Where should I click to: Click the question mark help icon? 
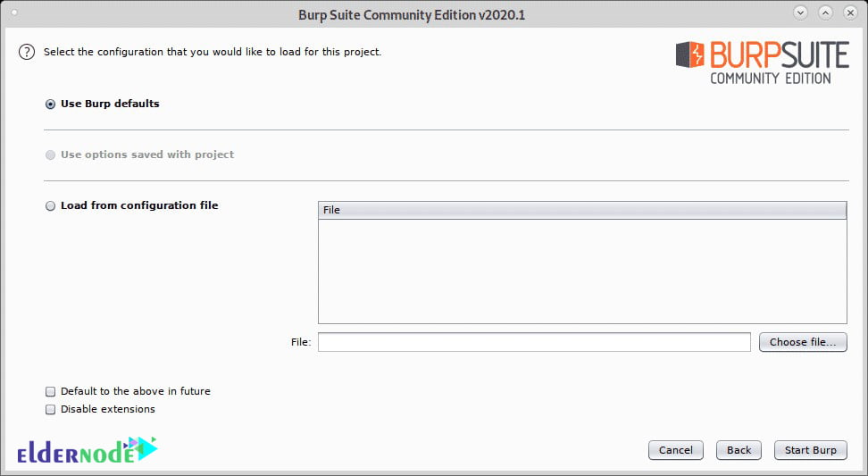tap(27, 52)
